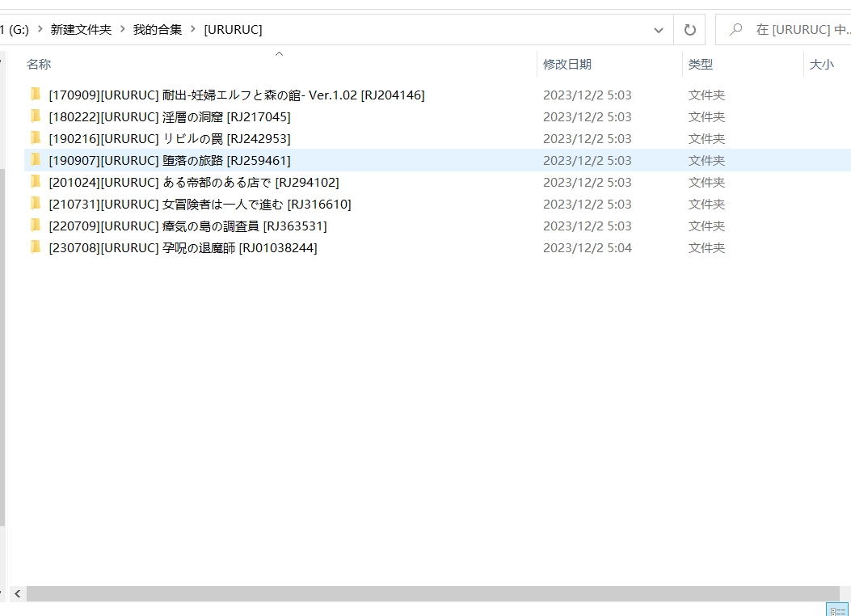
Task: Click 文件夹 type of the RJ01038244 row
Action: (706, 247)
